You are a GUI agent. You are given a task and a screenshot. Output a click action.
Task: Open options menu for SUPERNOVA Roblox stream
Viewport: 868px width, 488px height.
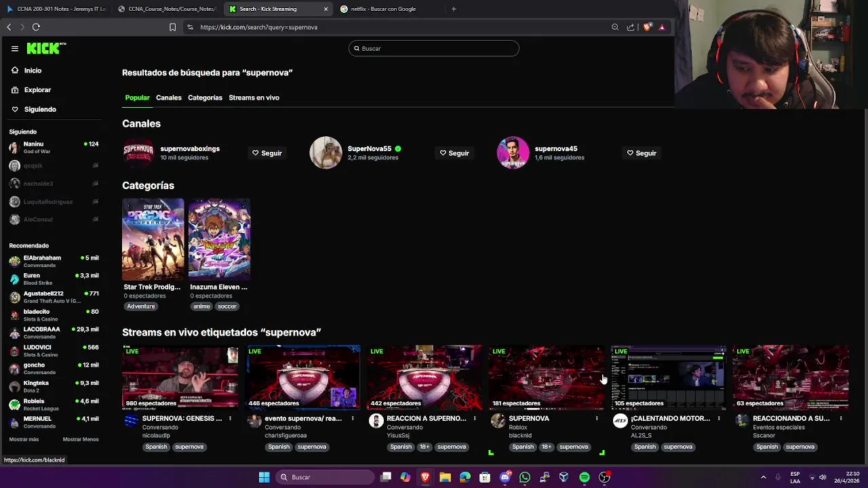pyautogui.click(x=597, y=419)
